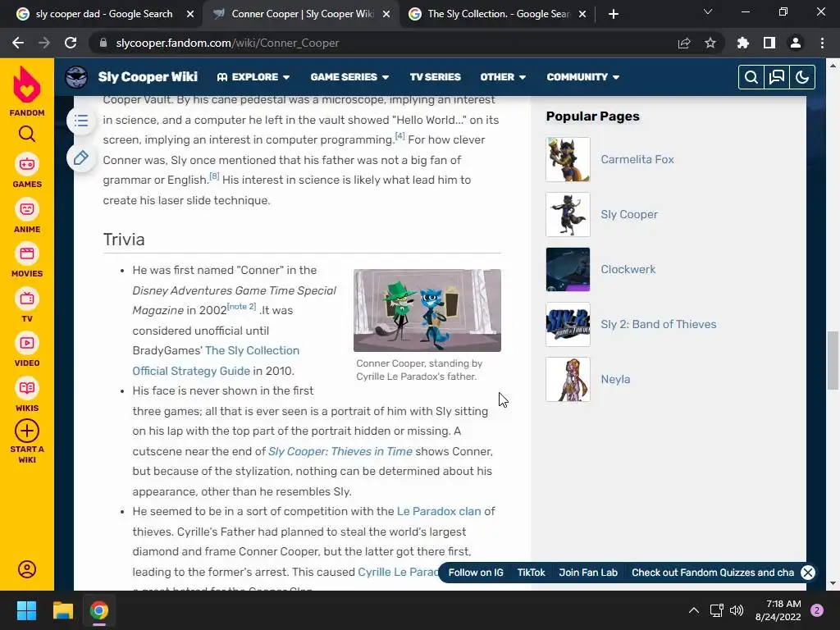Open the Conner Cooper and Le Paradox image
Image resolution: width=840 pixels, height=630 pixels.
click(x=427, y=310)
